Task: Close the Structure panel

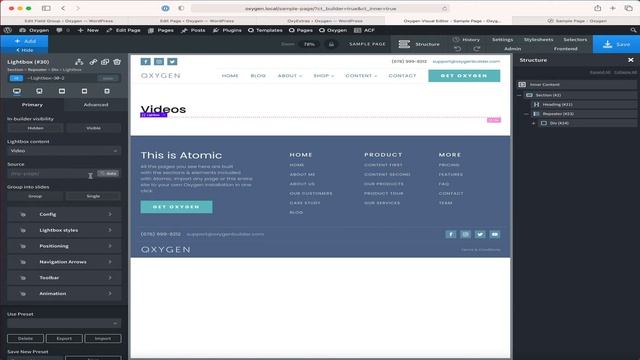Action: click(631, 60)
